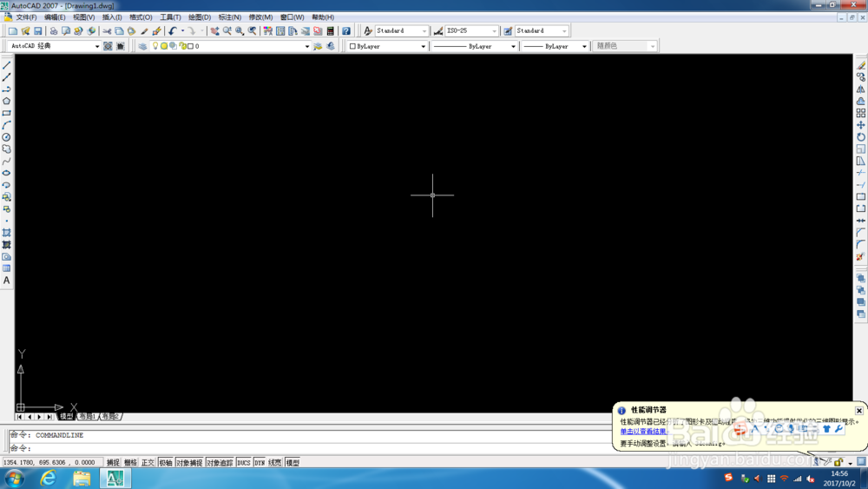The image size is (868, 489).
Task: Toggle 栅格 grid display in status bar
Action: 131,462
